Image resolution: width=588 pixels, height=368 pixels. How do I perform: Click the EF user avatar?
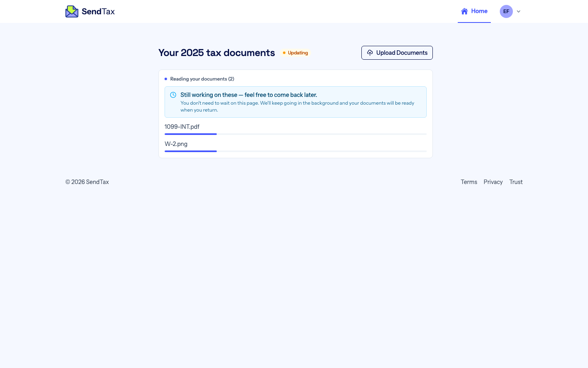(506, 11)
